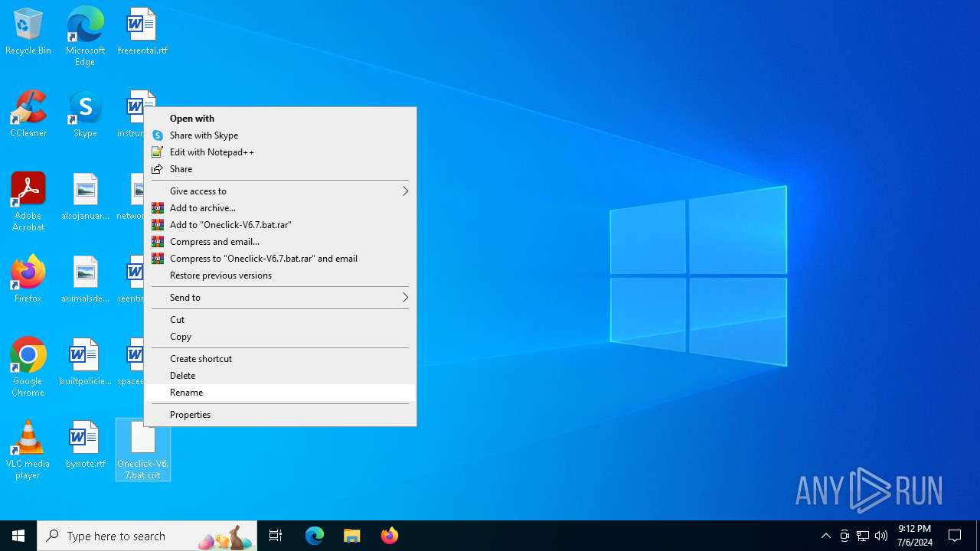Select the Firefox desktop shortcut

coord(28,279)
